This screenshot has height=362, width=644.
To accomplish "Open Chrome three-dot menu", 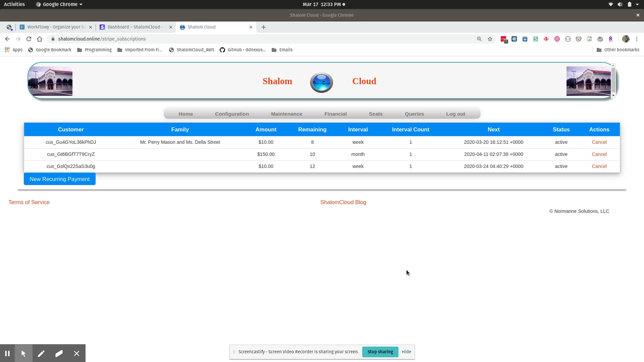I will [637, 39].
